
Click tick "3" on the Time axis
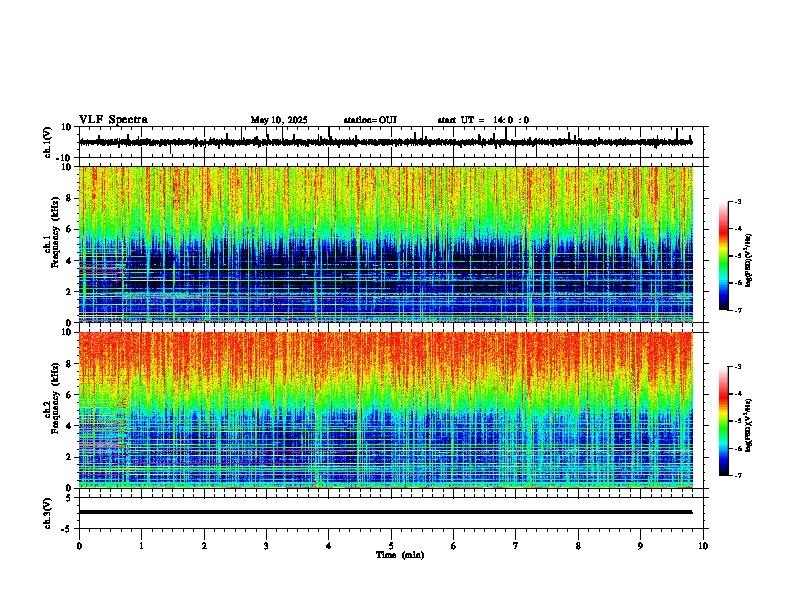click(x=266, y=546)
